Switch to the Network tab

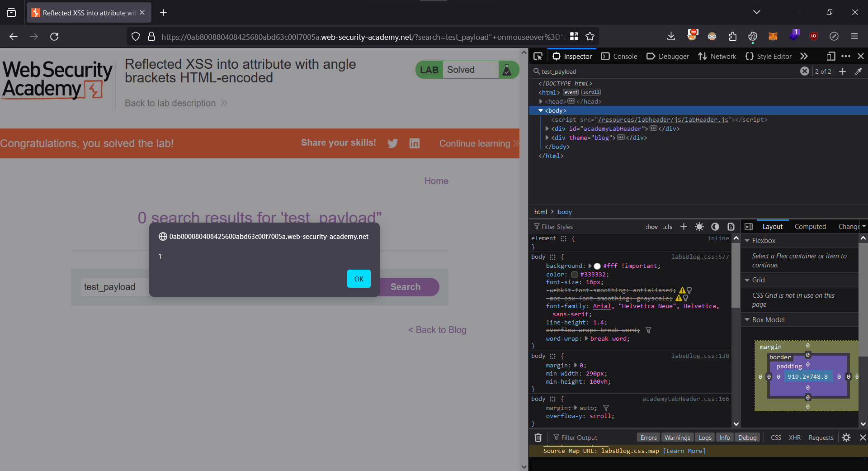point(717,56)
